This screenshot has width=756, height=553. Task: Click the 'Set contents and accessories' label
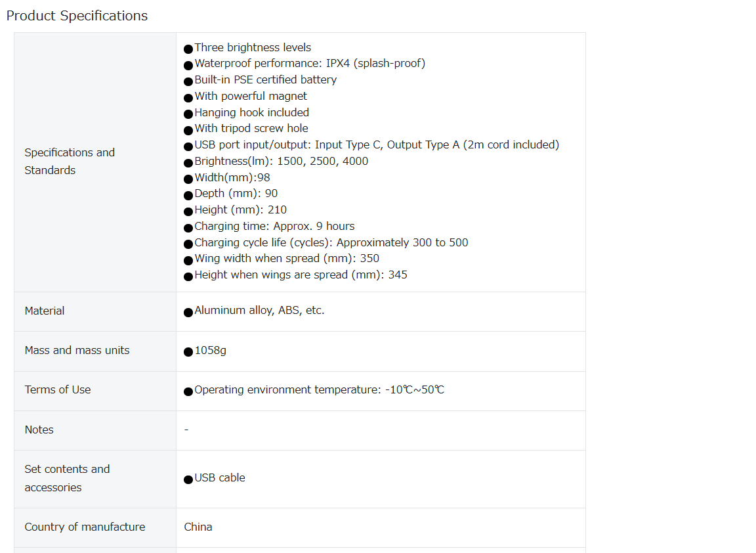(x=67, y=478)
